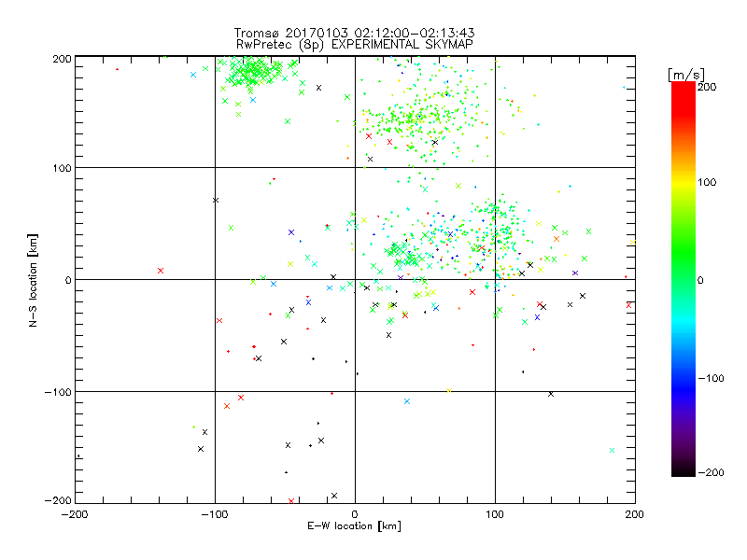Click the x-axis tick label '100'
Screen dimensions: 747x560
tap(495, 514)
